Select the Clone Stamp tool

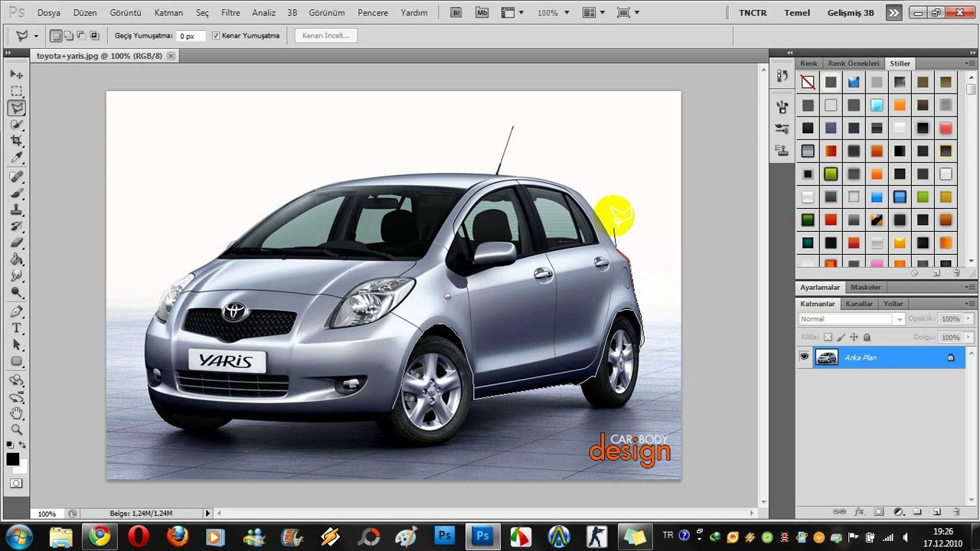pyautogui.click(x=16, y=210)
